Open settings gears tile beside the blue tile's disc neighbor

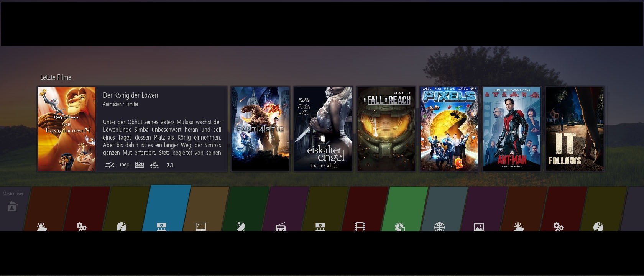click(x=87, y=209)
